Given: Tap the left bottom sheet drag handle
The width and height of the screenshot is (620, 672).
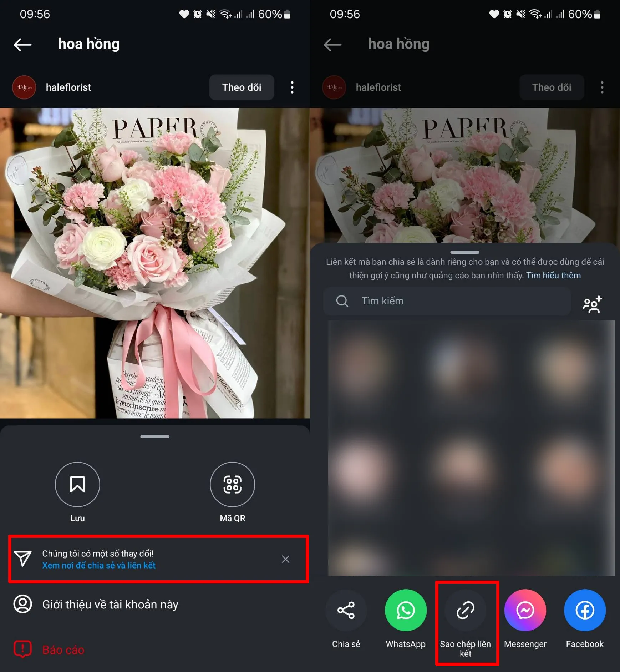Looking at the screenshot, I should (155, 436).
